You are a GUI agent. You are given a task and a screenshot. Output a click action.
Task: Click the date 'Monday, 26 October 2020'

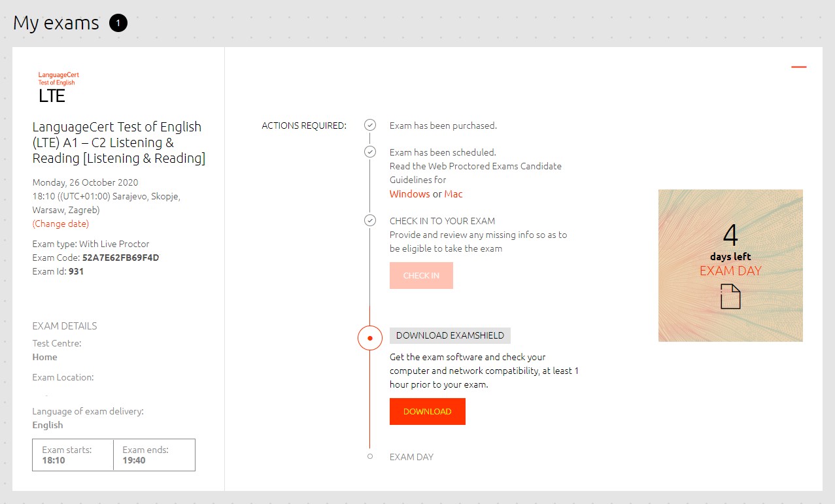click(x=85, y=182)
